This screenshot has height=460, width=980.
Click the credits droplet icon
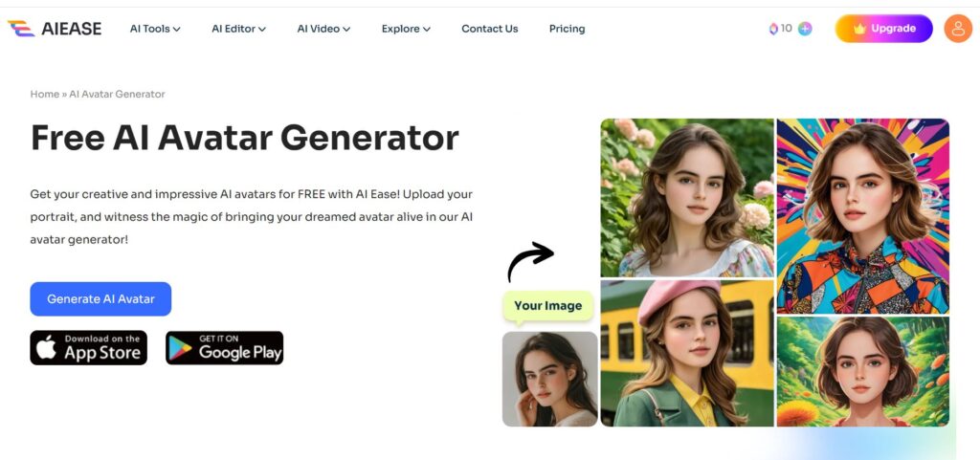point(773,29)
